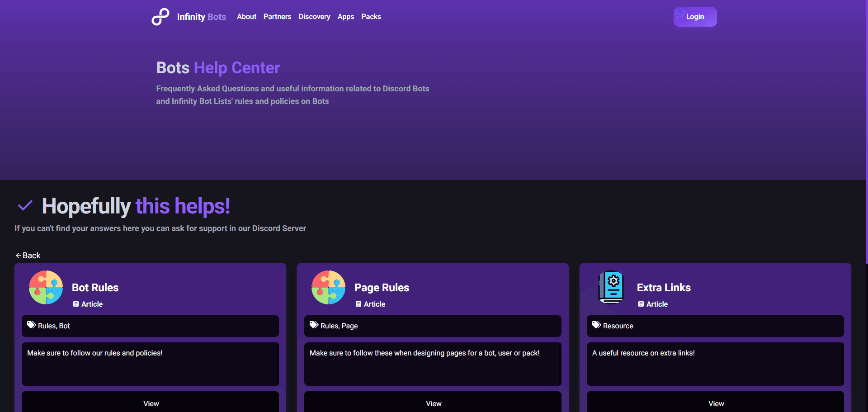Image resolution: width=868 pixels, height=412 pixels.
Task: Click the Infinity Bots brand name
Action: (x=202, y=17)
